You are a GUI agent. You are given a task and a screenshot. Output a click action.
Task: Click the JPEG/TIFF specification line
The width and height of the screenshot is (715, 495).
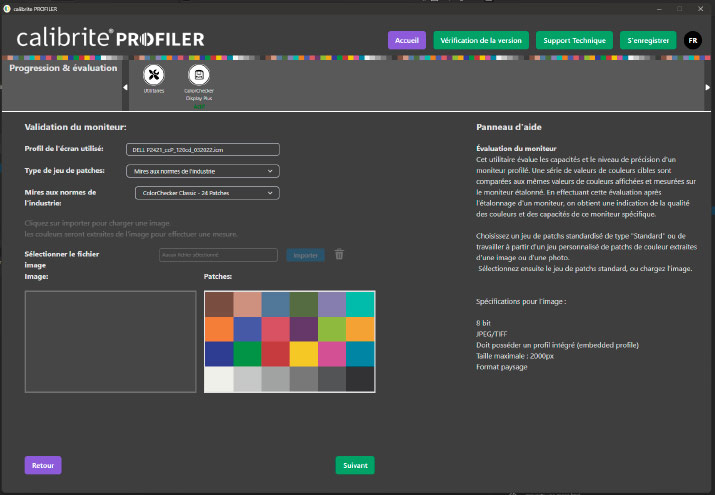click(492, 334)
